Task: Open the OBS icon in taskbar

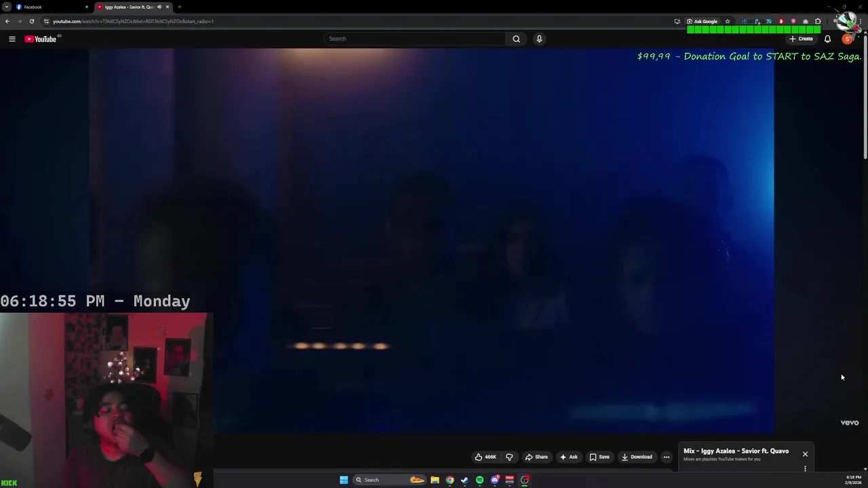Action: click(524, 480)
